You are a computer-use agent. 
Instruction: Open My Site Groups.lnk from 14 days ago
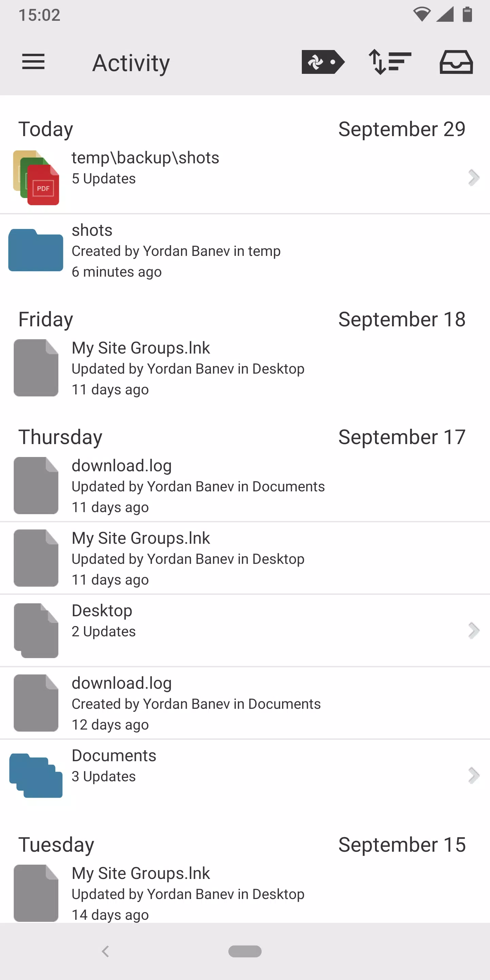pos(245,893)
